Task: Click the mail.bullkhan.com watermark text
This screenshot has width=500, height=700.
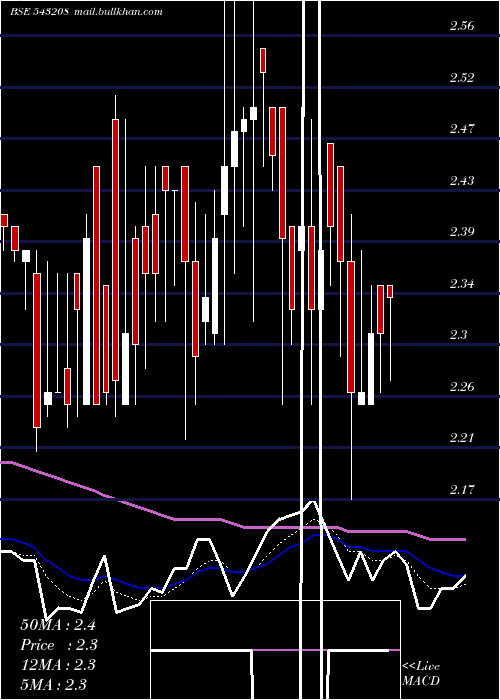Action: [117, 12]
